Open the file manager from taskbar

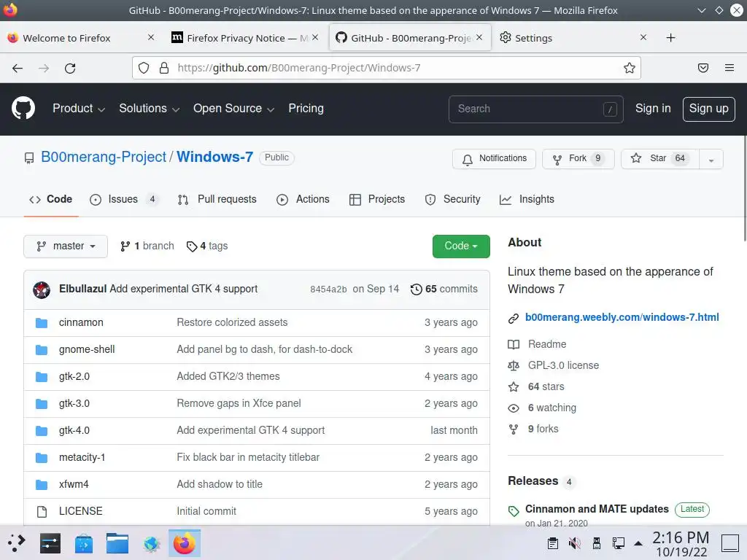coord(117,543)
